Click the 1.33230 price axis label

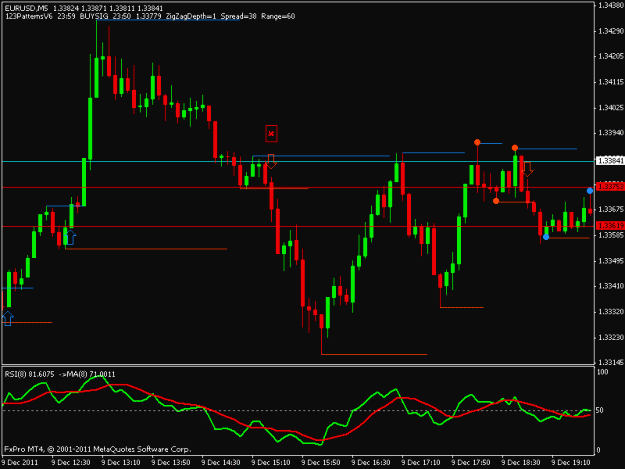[611, 338]
